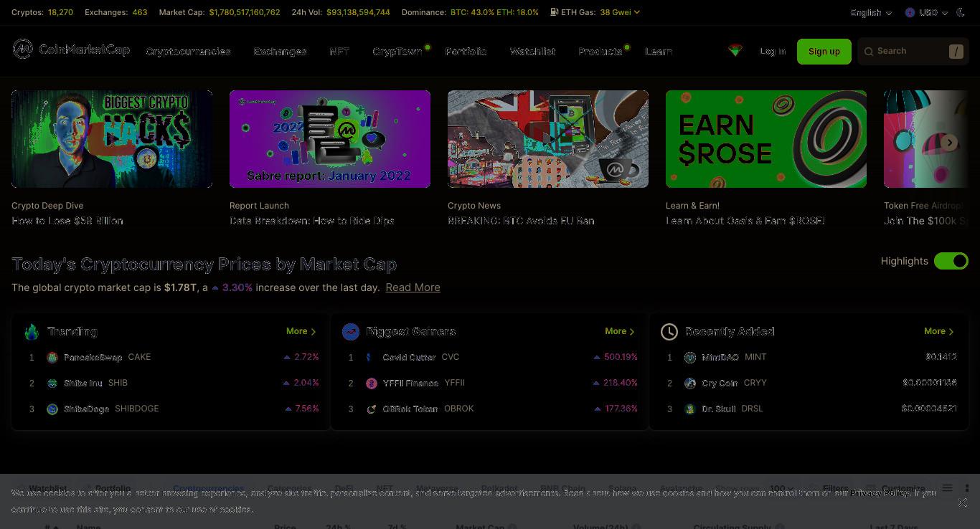Click the Shiba Inu coin icon
Image resolution: width=980 pixels, height=529 pixels.
pos(52,383)
